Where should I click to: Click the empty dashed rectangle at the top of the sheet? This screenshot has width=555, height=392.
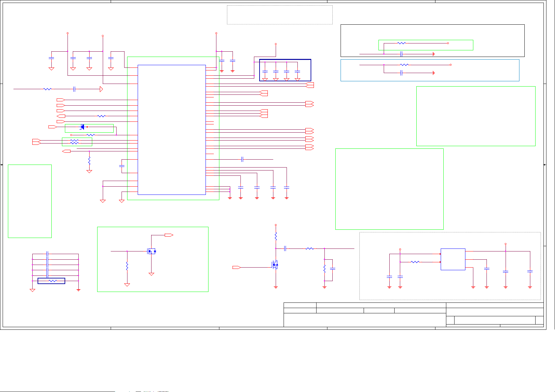[280, 15]
